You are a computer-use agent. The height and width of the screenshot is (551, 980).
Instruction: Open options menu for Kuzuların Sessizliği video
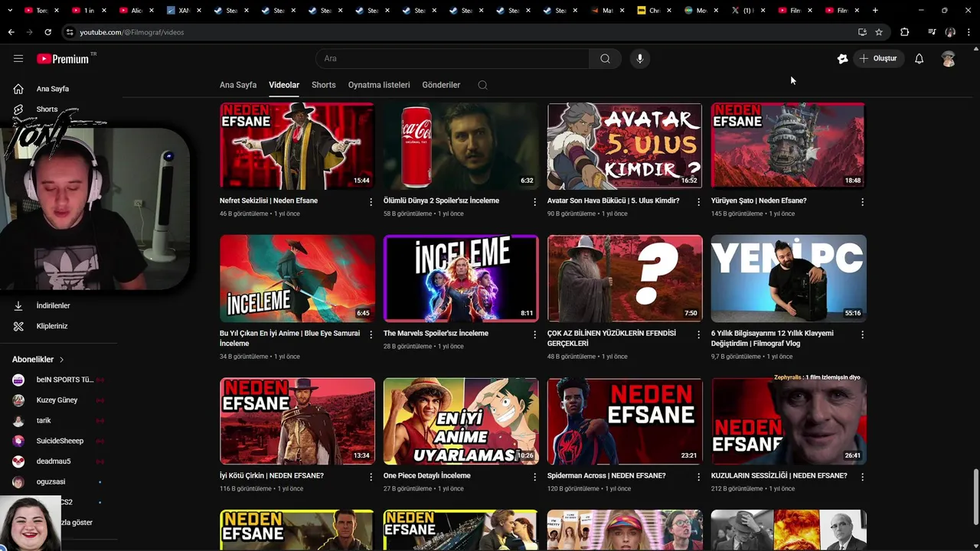pos(862,477)
